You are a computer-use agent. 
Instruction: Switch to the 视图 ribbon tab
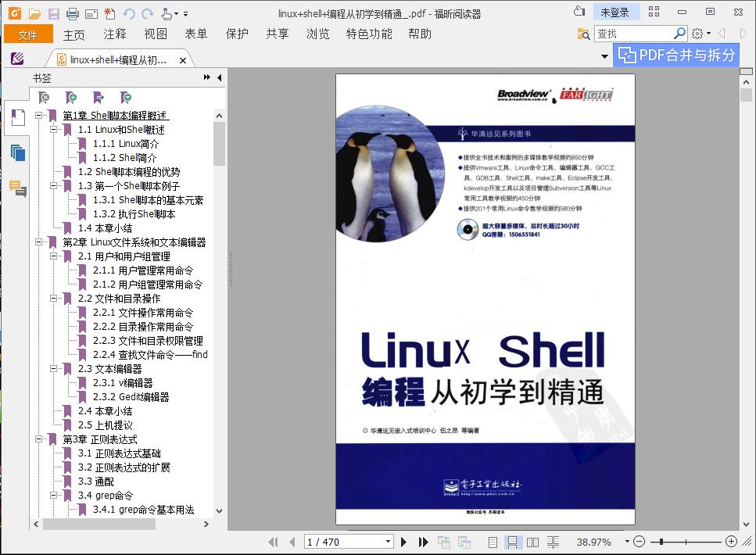(156, 34)
